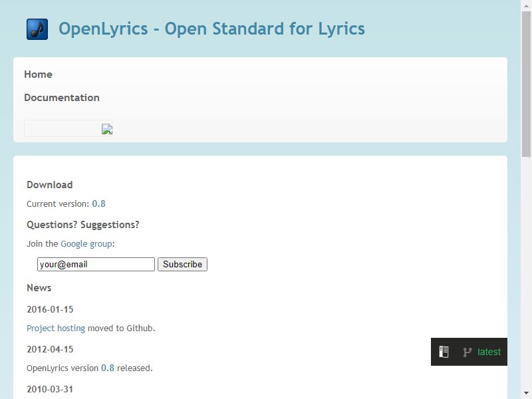This screenshot has height=399, width=532.
Task: Expand the latest version flyout
Action: tap(469, 352)
